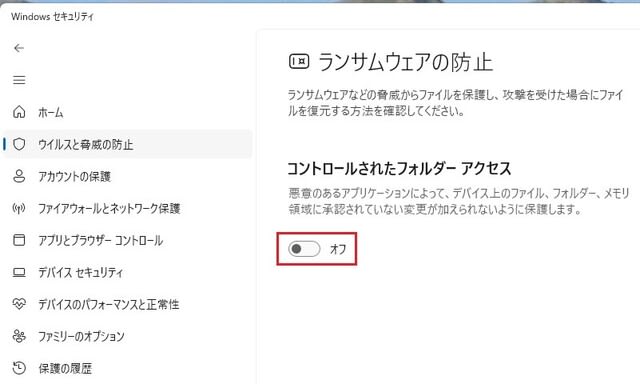Viewport: 640px width, 384px height.
Task: Click the clock history icon for 保護の履歴
Action: pos(19,368)
